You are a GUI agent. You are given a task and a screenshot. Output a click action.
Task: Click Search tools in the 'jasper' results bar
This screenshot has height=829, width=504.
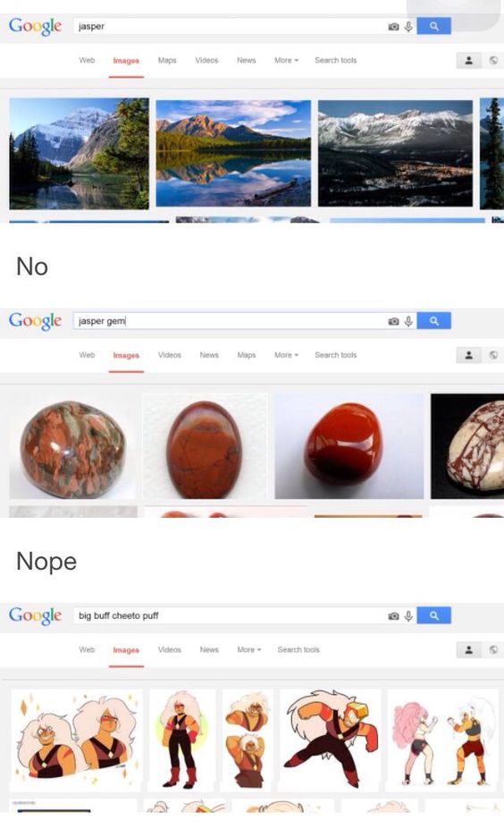coord(335,60)
